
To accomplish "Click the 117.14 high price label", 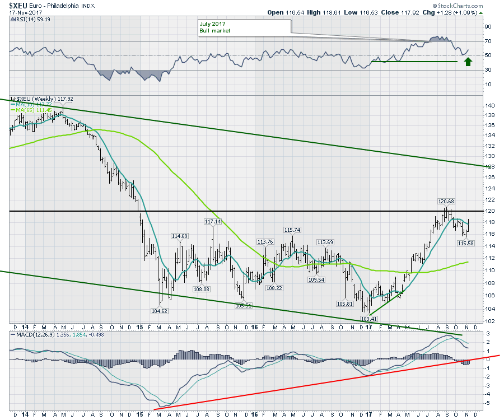I will (x=214, y=222).
